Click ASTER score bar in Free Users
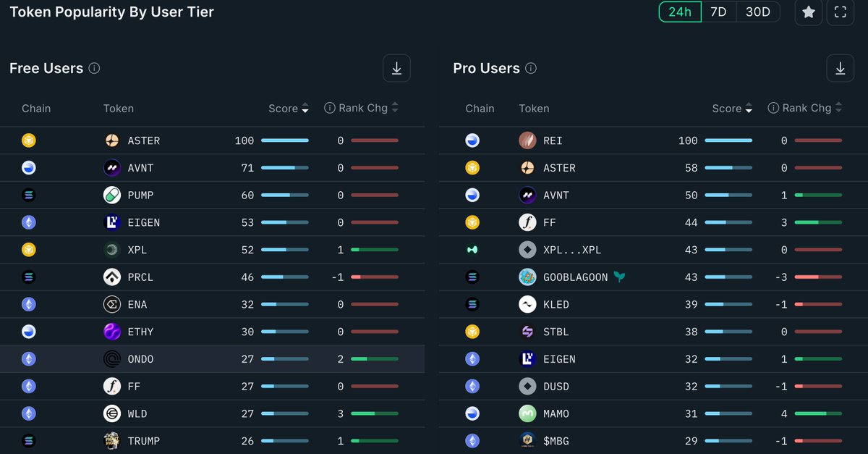The height and width of the screenshot is (454, 868). click(x=285, y=140)
